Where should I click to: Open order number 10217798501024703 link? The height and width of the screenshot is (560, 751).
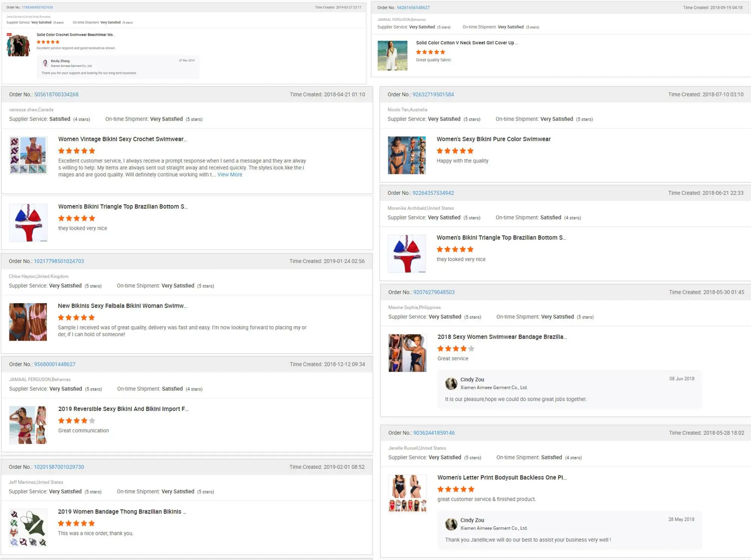(59, 261)
